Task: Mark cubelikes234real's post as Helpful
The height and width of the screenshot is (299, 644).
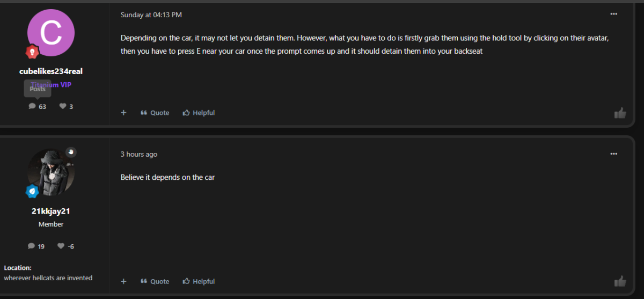Action: click(x=199, y=113)
